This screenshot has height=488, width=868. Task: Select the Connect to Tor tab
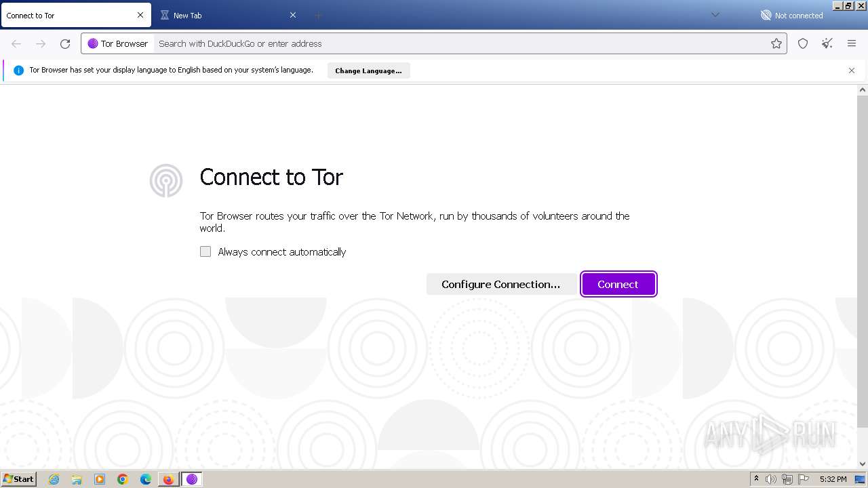(76, 15)
